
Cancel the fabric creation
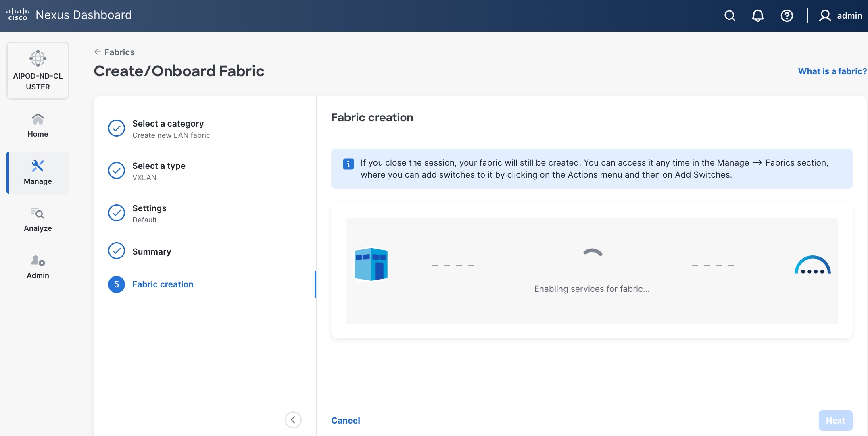(x=345, y=420)
